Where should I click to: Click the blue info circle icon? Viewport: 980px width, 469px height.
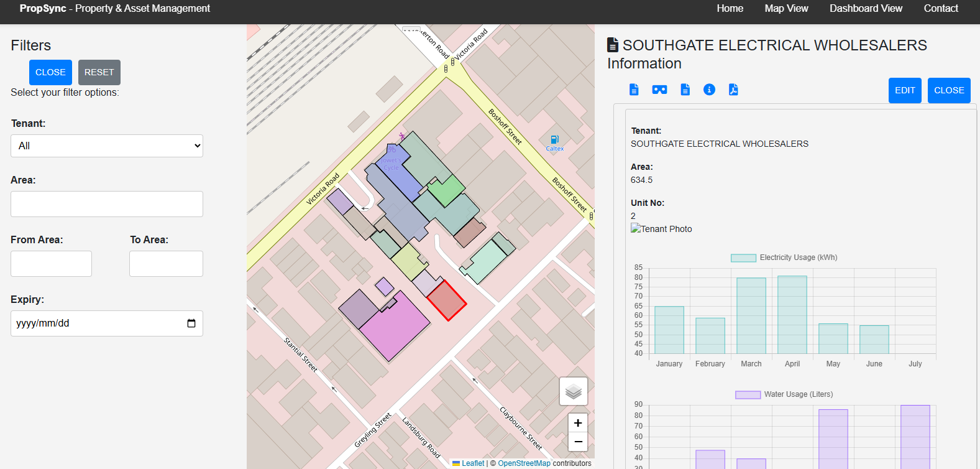[x=709, y=90]
